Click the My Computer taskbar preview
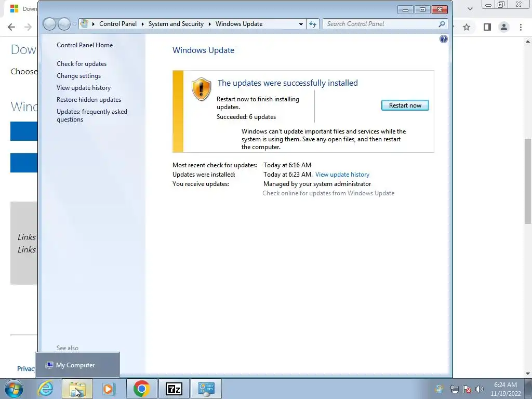Viewport: 532px width, 399px height. [77, 365]
